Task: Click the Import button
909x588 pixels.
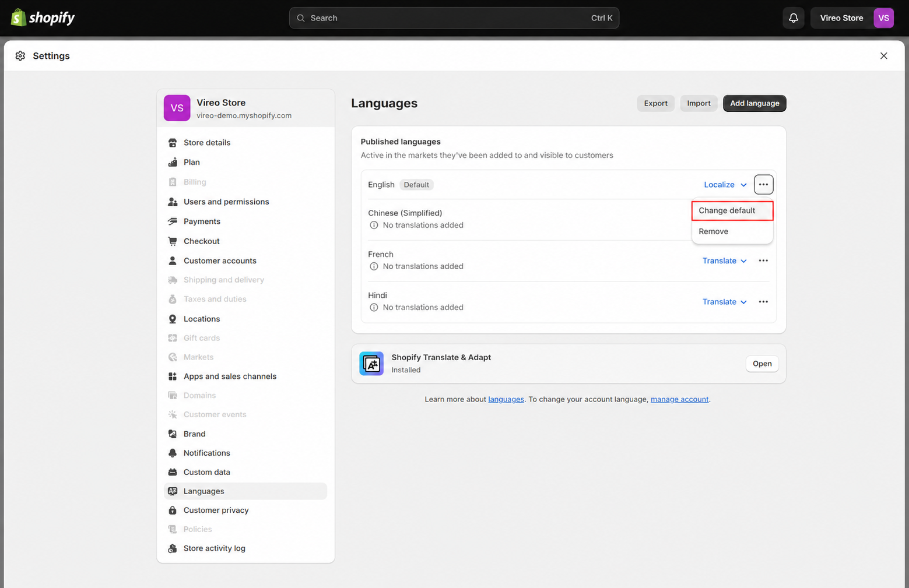Action: [x=699, y=103]
